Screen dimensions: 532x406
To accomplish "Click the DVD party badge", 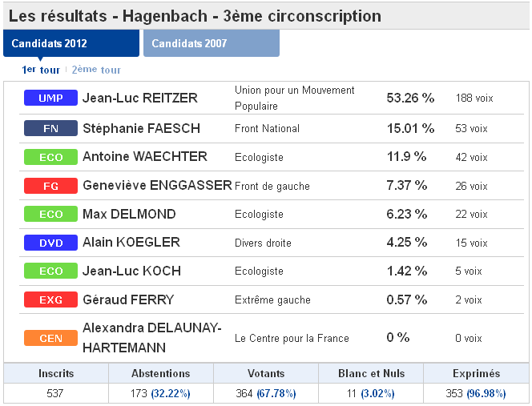I will click(50, 243).
